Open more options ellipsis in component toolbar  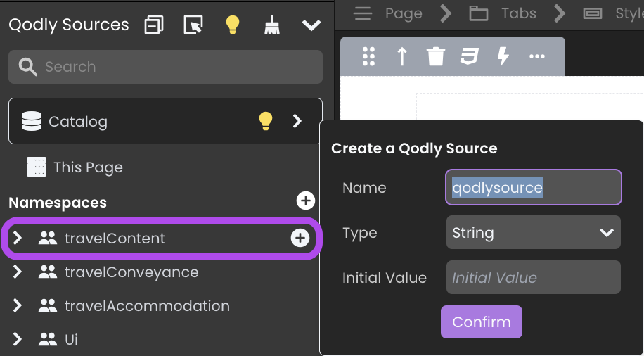pyautogui.click(x=537, y=56)
